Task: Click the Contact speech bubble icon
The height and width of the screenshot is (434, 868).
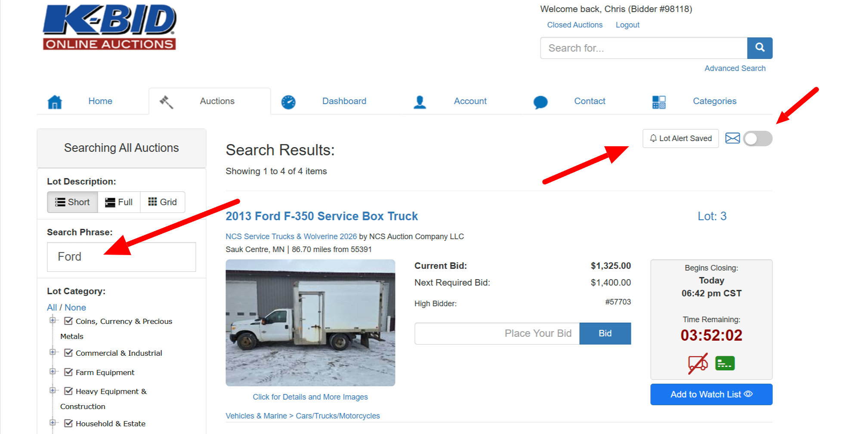Action: click(x=541, y=102)
